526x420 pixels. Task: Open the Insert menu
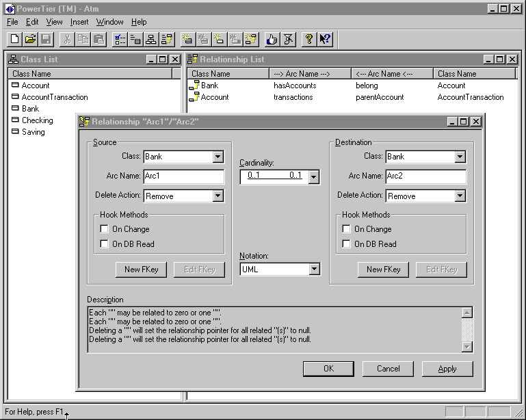[x=79, y=22]
